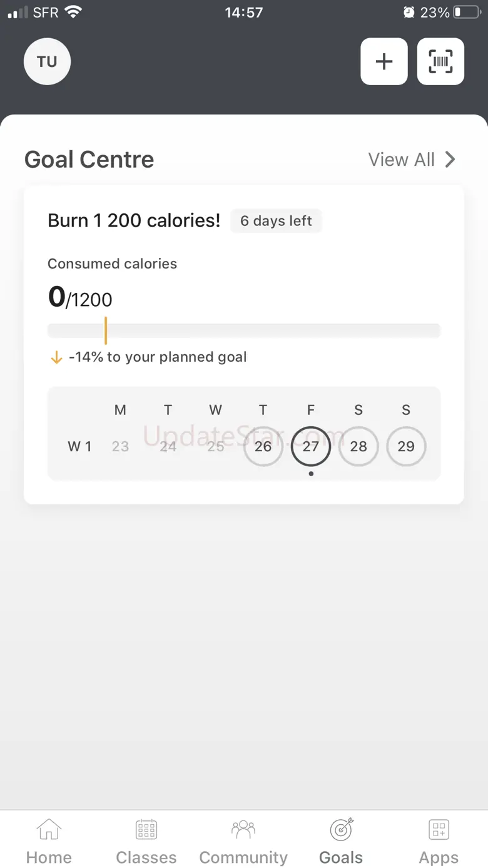Open the Community people icon
This screenshot has height=868, width=488.
pyautogui.click(x=243, y=830)
